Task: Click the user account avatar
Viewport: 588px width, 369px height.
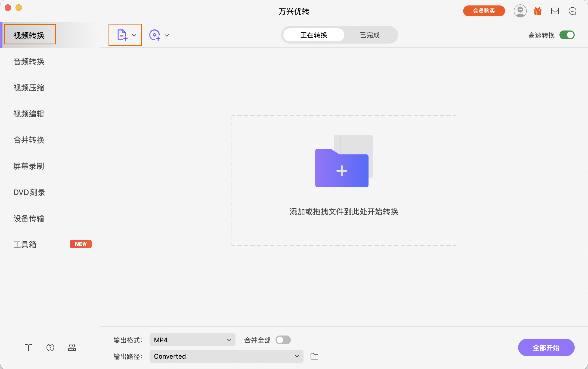Action: pos(520,11)
